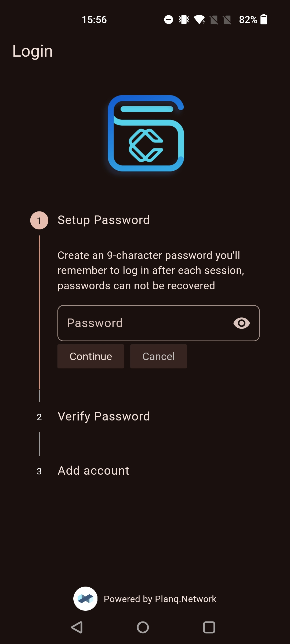
Task: Tap the Setup Password step title
Action: [x=104, y=220]
